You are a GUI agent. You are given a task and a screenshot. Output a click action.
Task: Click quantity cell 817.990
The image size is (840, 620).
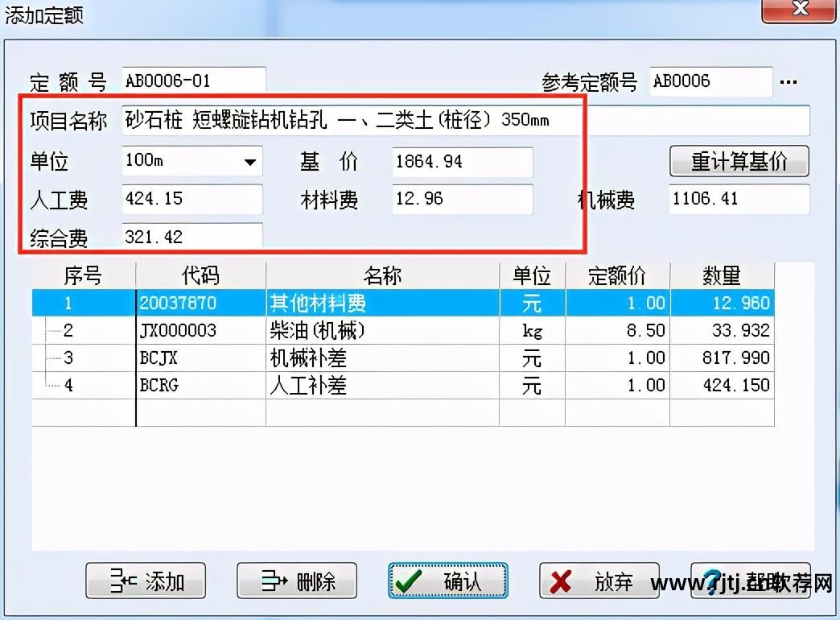coord(723,358)
